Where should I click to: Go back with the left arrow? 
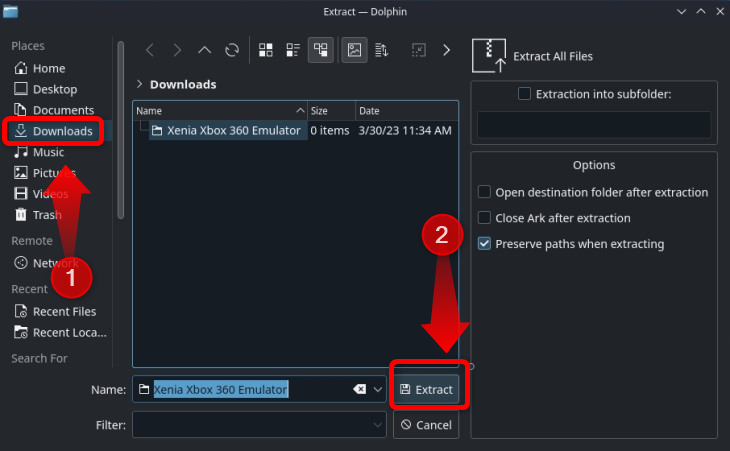click(x=150, y=50)
